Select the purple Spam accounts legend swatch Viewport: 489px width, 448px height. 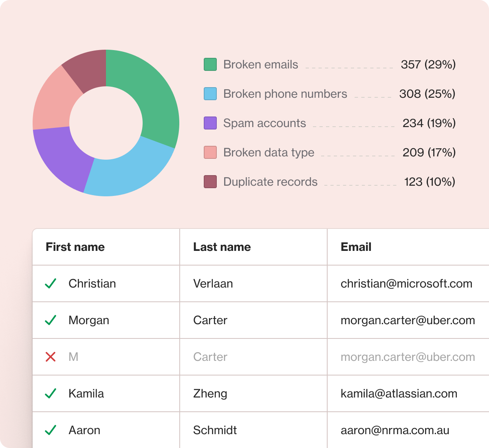tap(210, 123)
